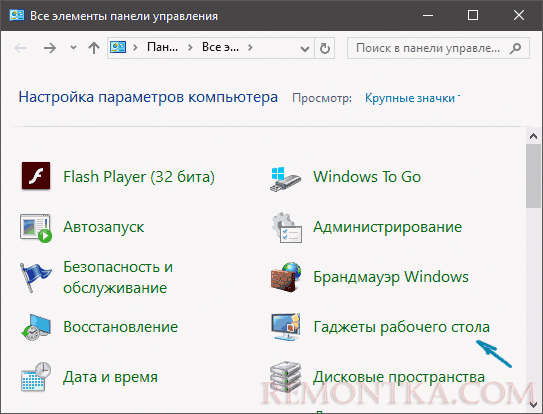The width and height of the screenshot is (543, 414).
Task: Click the control panel icon in title bar
Action: (17, 15)
